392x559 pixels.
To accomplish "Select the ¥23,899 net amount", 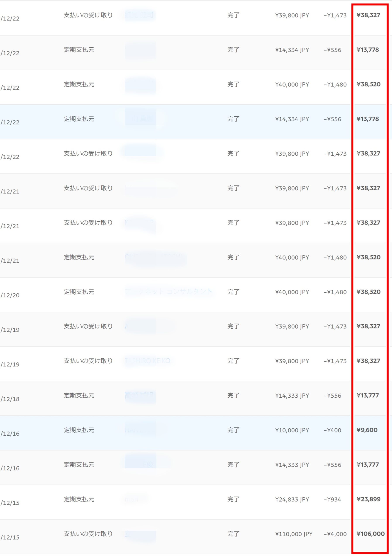I will pyautogui.click(x=368, y=499).
